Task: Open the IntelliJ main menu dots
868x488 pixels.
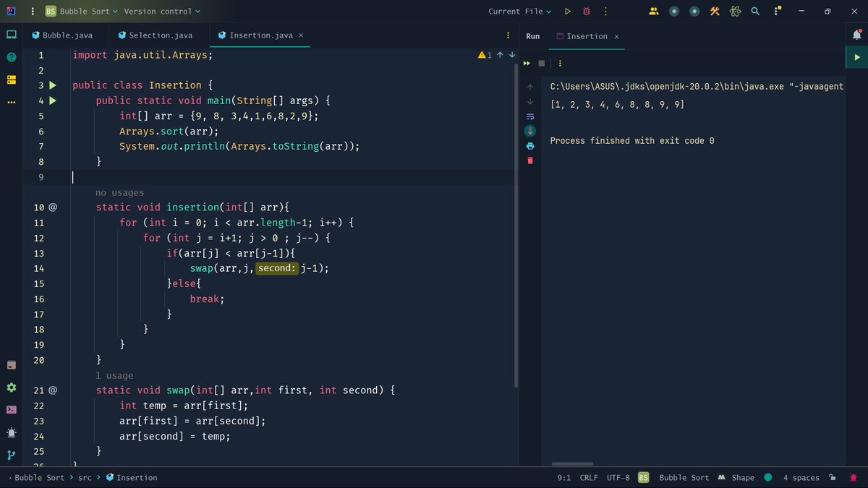Action: (x=33, y=11)
